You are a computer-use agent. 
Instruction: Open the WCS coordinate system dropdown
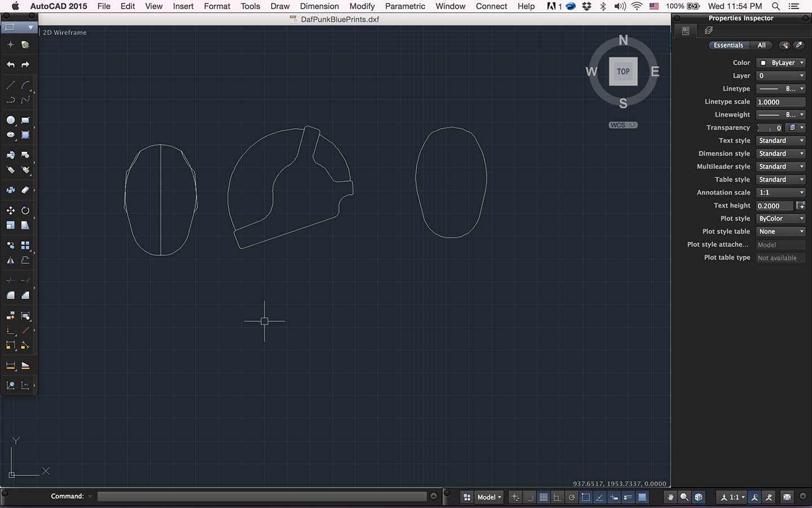pyautogui.click(x=623, y=125)
